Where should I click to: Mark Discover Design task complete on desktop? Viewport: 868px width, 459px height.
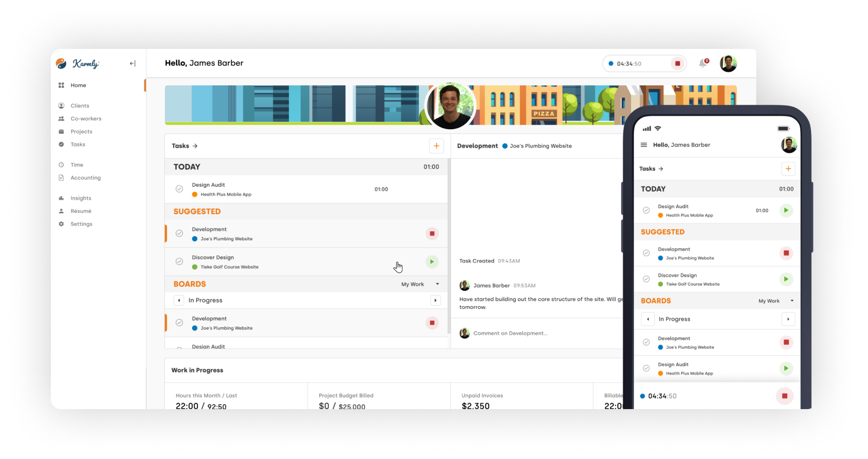point(179,261)
